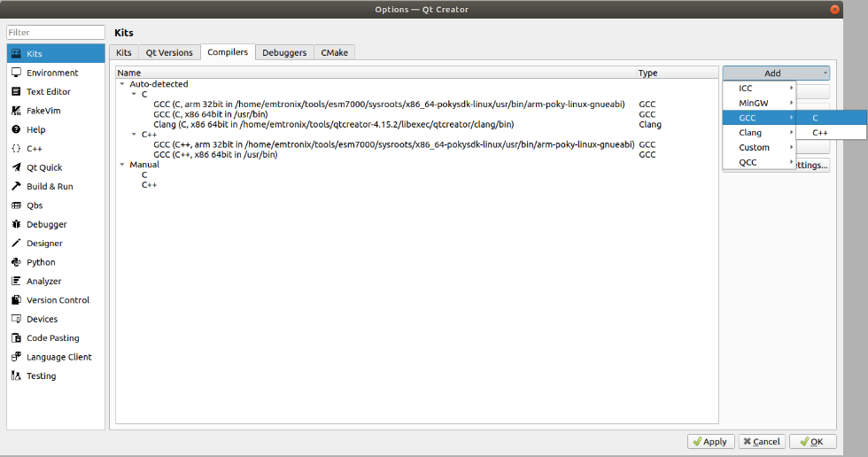
Task: Focus the Filter search field
Action: tap(56, 33)
